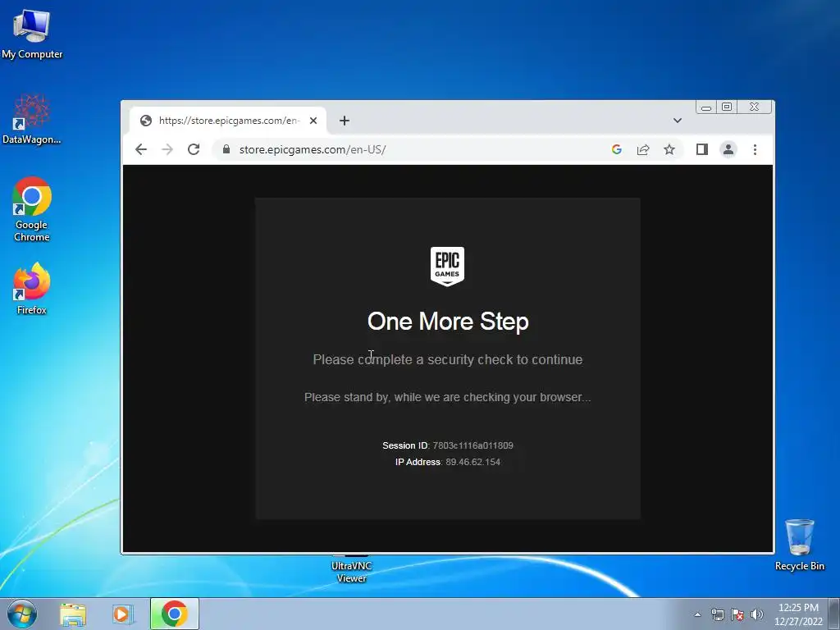Click the forward navigation arrow in Chrome

167,149
